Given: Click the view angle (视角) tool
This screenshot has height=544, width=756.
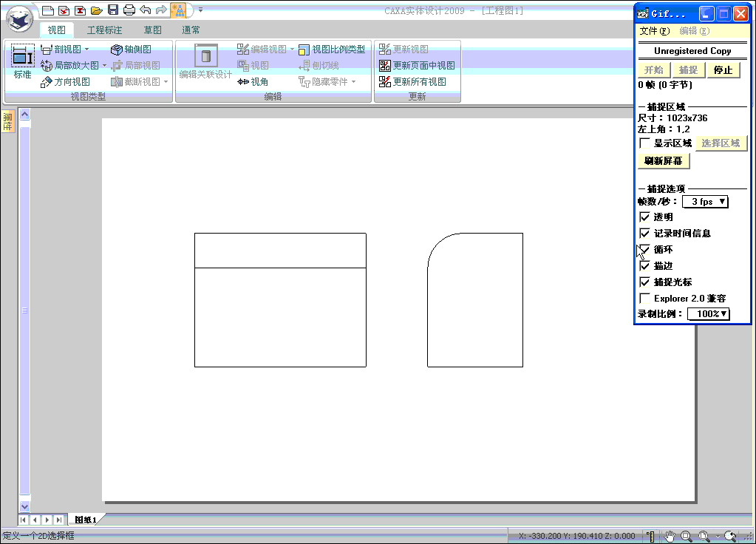Looking at the screenshot, I should click(x=253, y=81).
